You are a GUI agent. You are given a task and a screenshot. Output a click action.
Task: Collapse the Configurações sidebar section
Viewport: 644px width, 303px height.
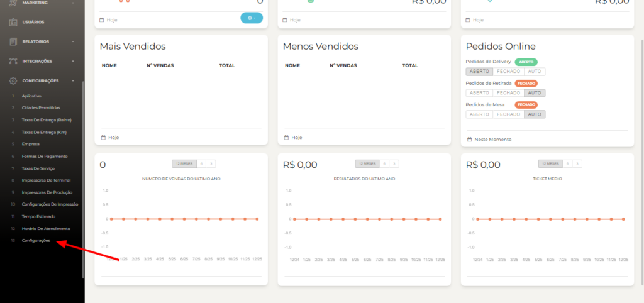pos(74,80)
